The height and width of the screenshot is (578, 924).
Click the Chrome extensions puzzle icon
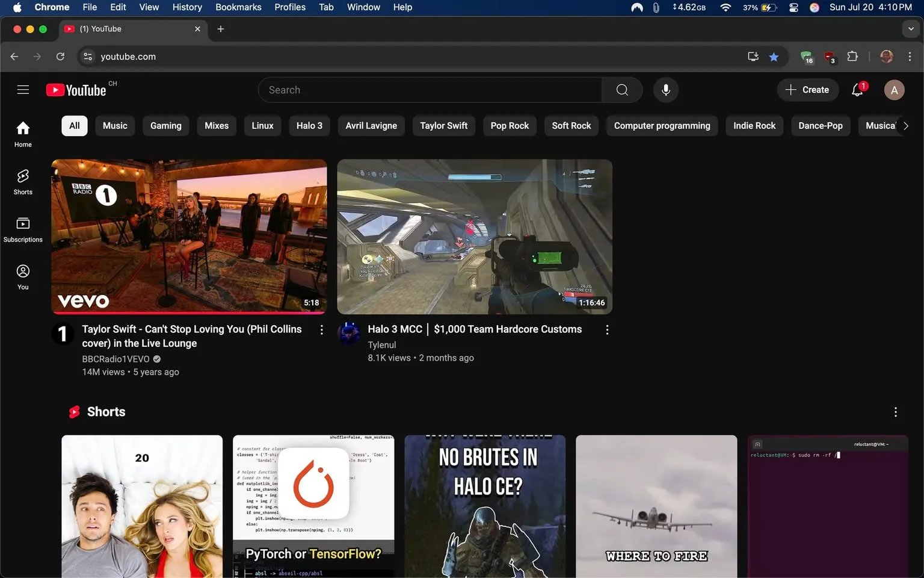(x=852, y=56)
